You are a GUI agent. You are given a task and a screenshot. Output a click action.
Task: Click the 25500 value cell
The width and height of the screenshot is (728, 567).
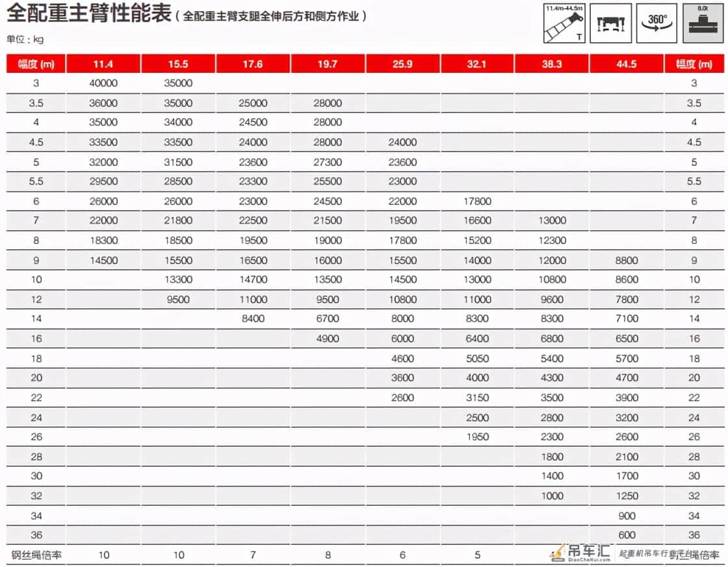pos(328,181)
